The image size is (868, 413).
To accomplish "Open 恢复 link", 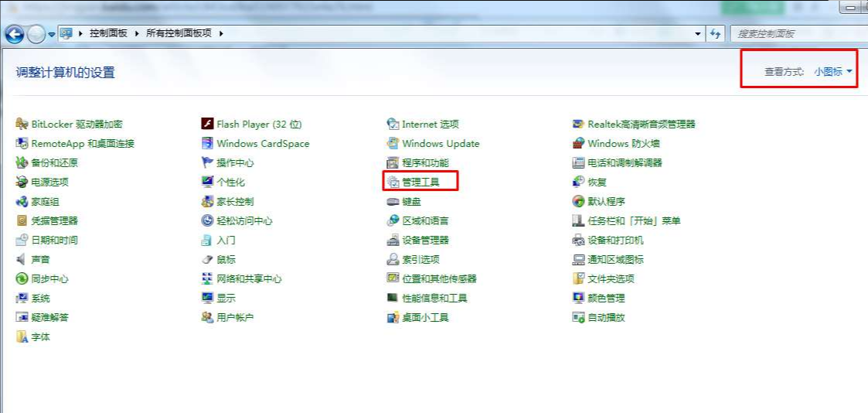I will coord(597,183).
